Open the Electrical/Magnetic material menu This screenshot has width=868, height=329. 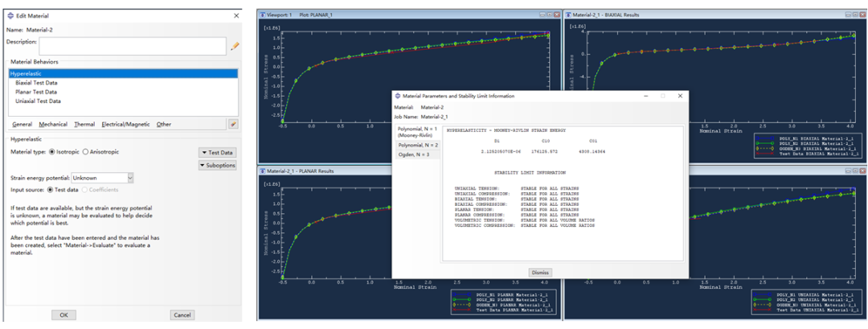pos(125,125)
